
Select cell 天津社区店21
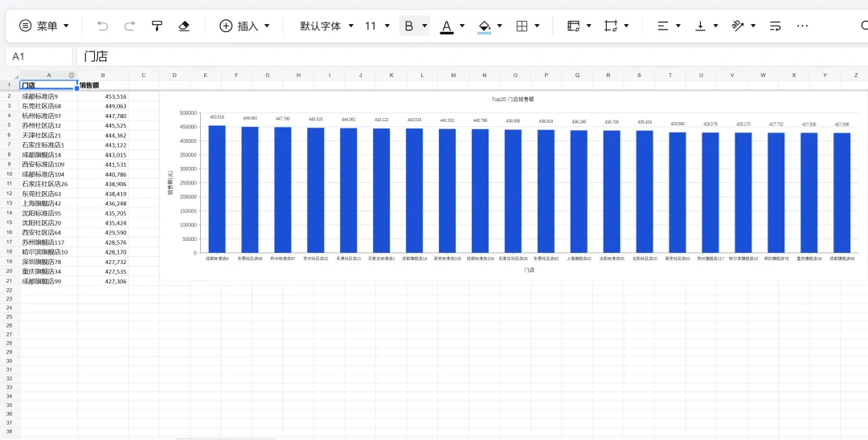tap(49, 136)
